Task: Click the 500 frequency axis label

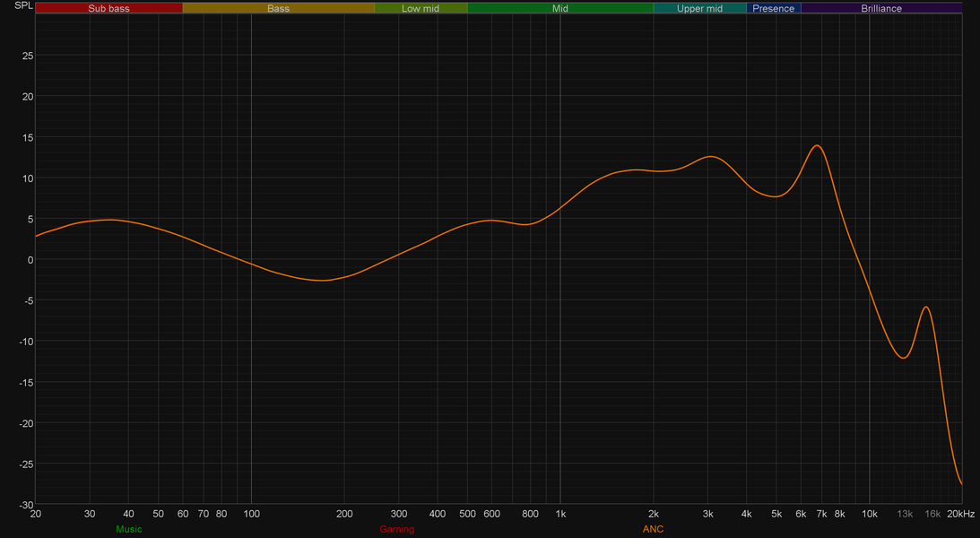Action: (x=467, y=515)
